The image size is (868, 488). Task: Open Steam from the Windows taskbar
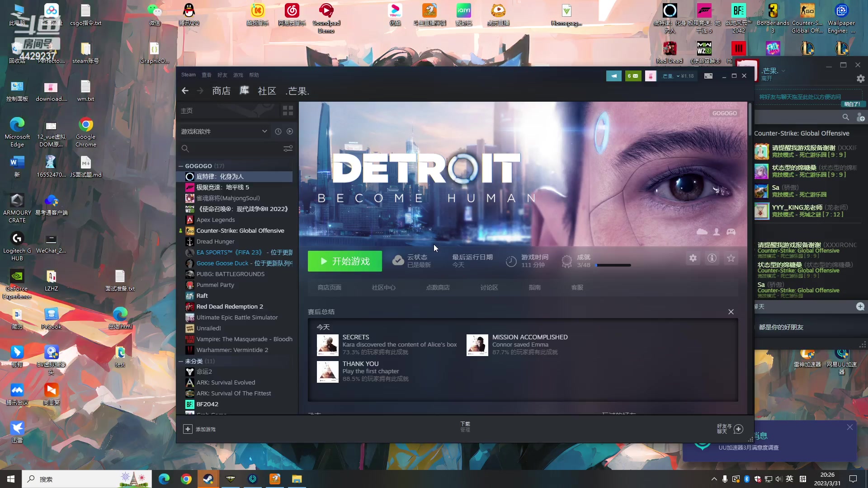(208, 479)
